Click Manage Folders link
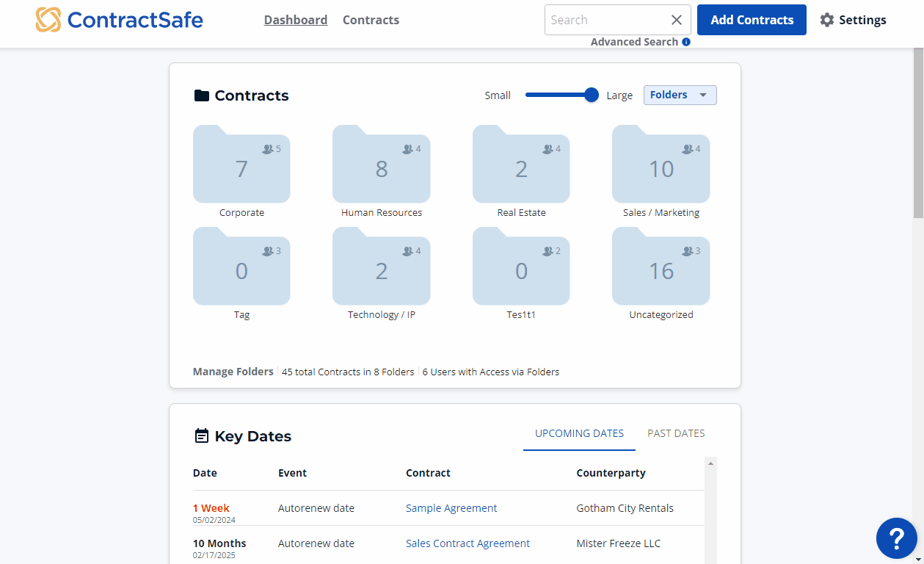 pyautogui.click(x=233, y=372)
